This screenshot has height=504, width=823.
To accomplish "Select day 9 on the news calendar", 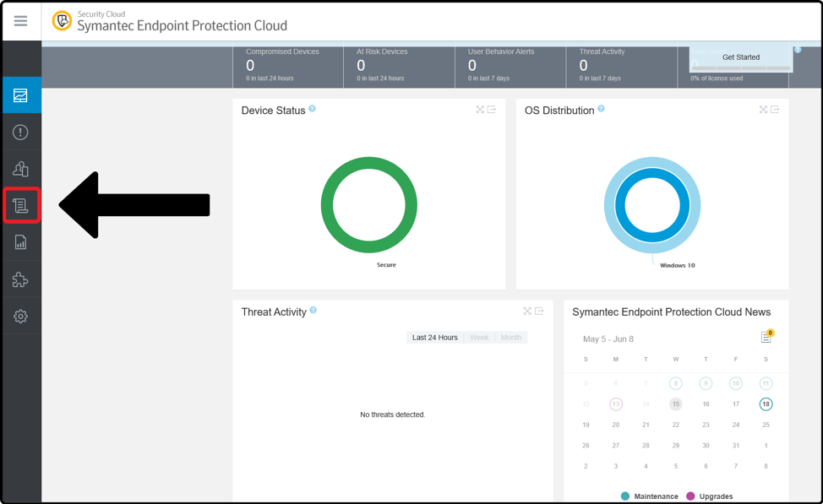I will pyautogui.click(x=706, y=383).
